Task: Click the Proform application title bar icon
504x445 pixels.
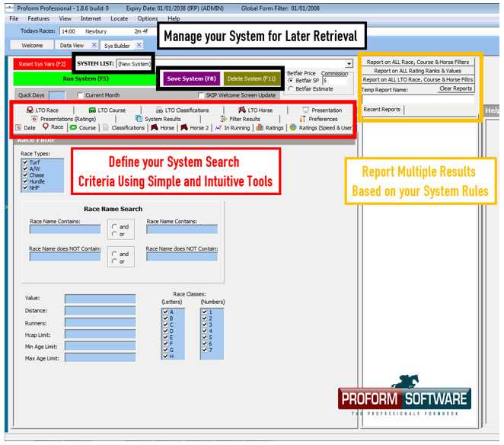Action: 9,8
